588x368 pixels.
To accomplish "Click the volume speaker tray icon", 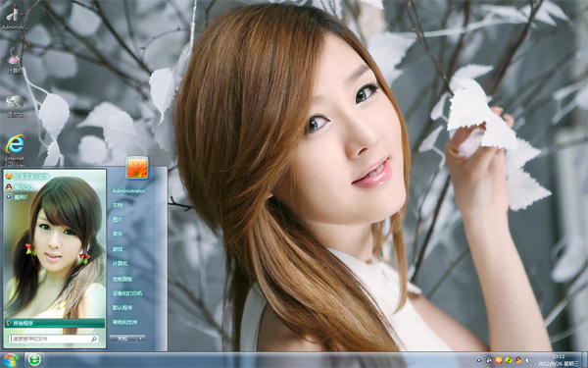I will pos(528,360).
